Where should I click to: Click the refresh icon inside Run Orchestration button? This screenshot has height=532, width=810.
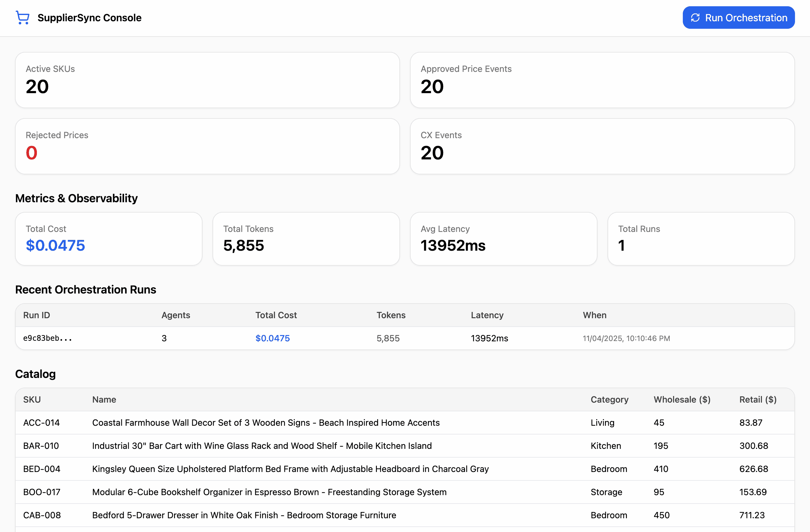tap(695, 18)
